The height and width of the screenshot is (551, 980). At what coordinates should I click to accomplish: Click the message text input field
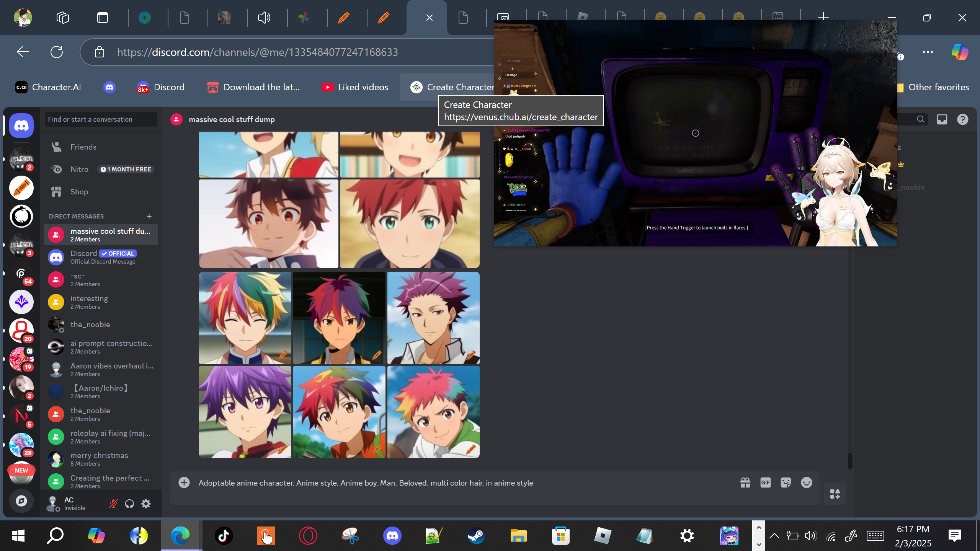463,483
